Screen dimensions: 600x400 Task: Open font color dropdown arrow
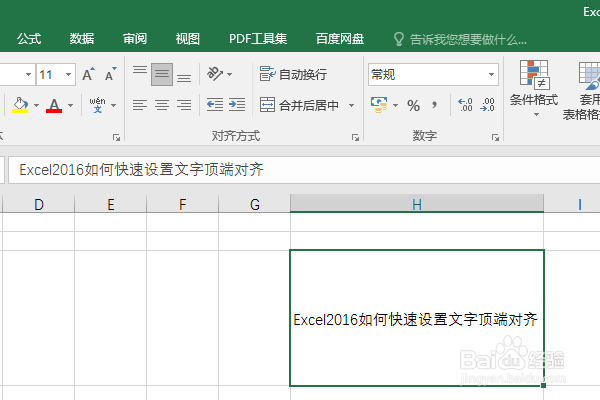[x=70, y=105]
